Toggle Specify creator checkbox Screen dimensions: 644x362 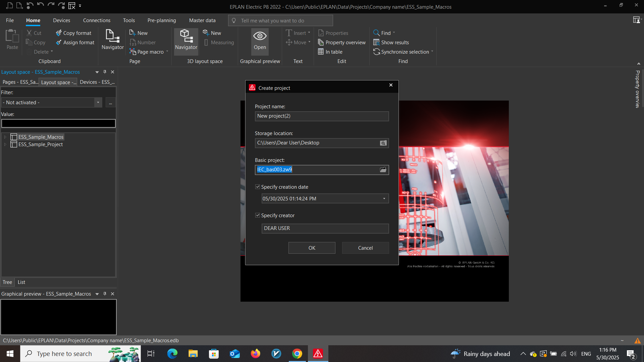pyautogui.click(x=258, y=215)
